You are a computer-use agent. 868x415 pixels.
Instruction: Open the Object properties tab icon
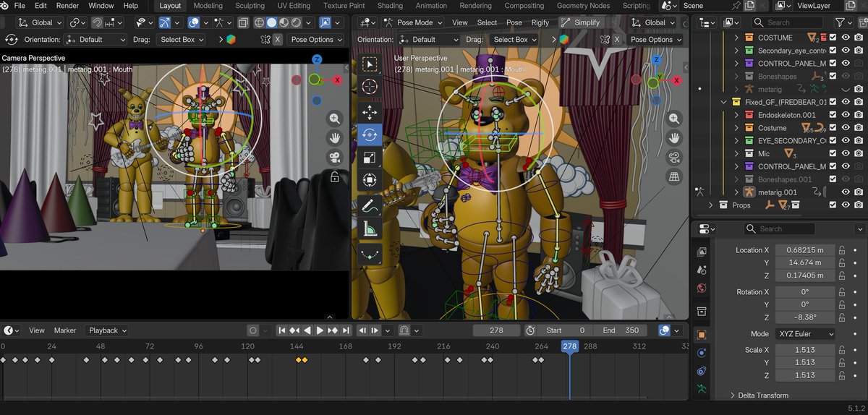coord(701,335)
